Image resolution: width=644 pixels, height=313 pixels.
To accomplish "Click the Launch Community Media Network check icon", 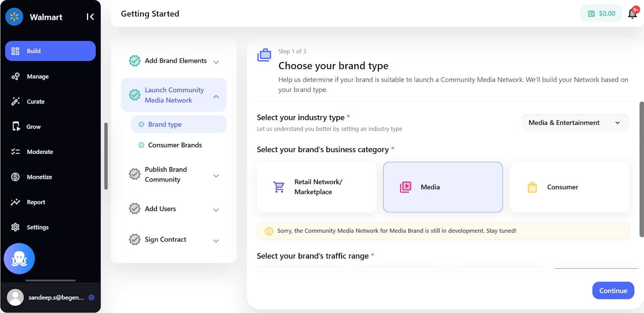I will click(134, 95).
